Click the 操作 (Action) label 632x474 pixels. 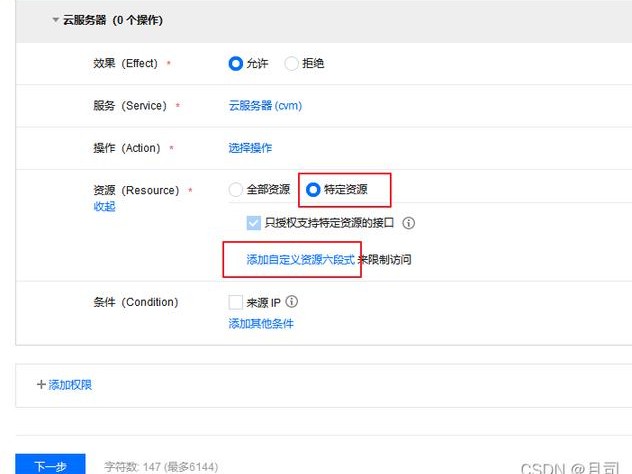pyautogui.click(x=127, y=148)
